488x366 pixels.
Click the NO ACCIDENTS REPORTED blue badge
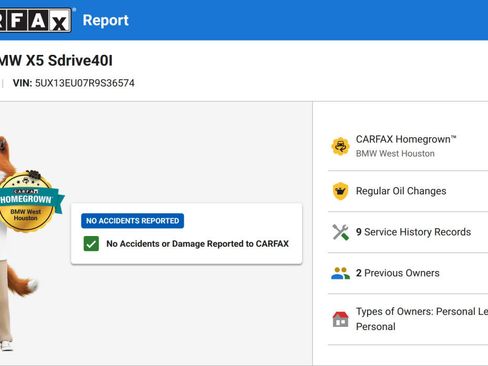(132, 221)
